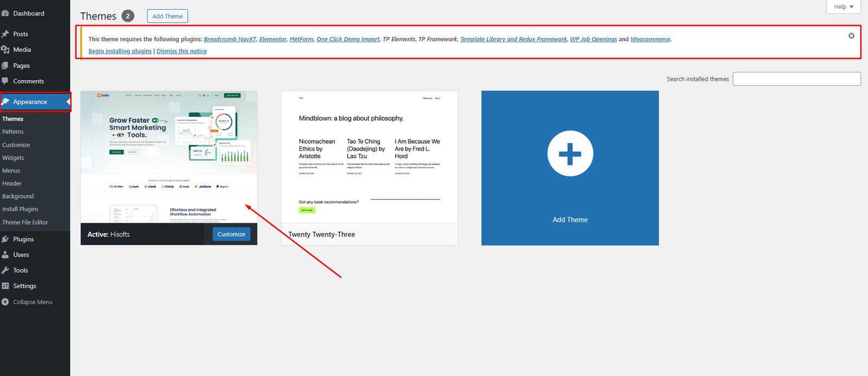Focus the Search installed themes field
The width and height of the screenshot is (868, 376).
click(x=796, y=79)
